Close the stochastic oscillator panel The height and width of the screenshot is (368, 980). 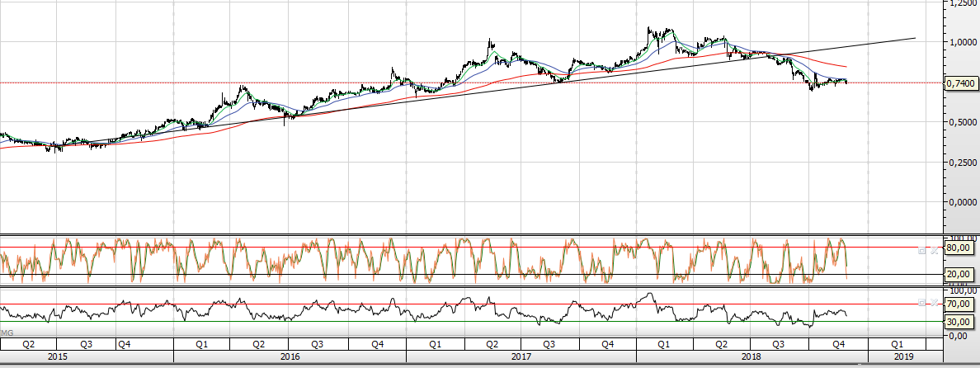(934, 248)
